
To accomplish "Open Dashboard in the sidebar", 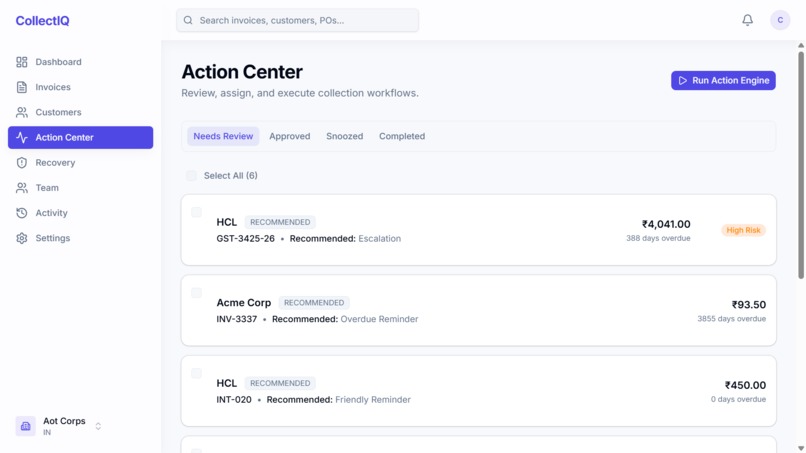I will pyautogui.click(x=80, y=62).
